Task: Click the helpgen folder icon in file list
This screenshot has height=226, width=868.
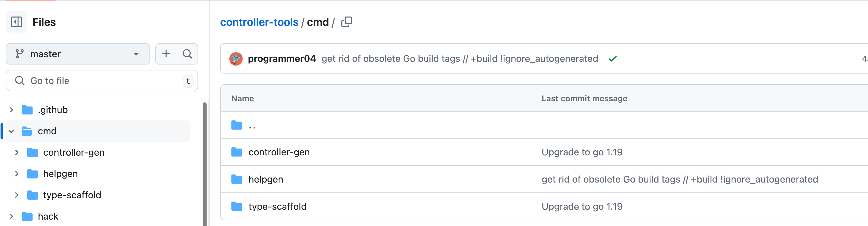Action: click(x=236, y=179)
